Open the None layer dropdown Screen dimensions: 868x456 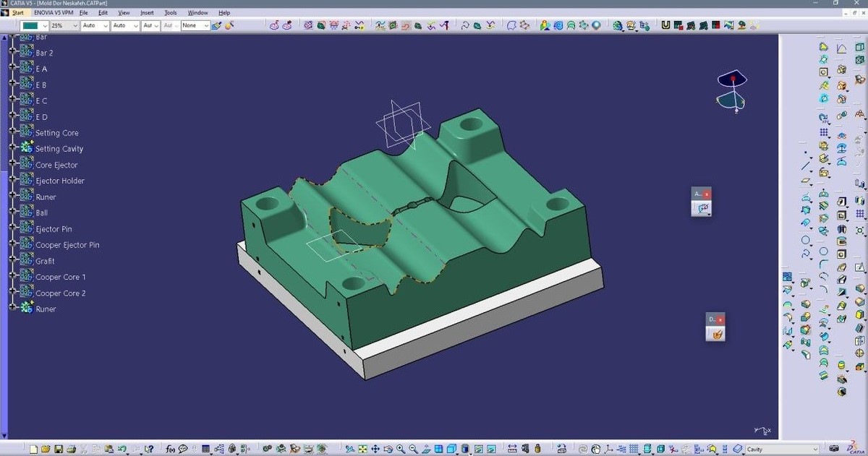tap(195, 25)
